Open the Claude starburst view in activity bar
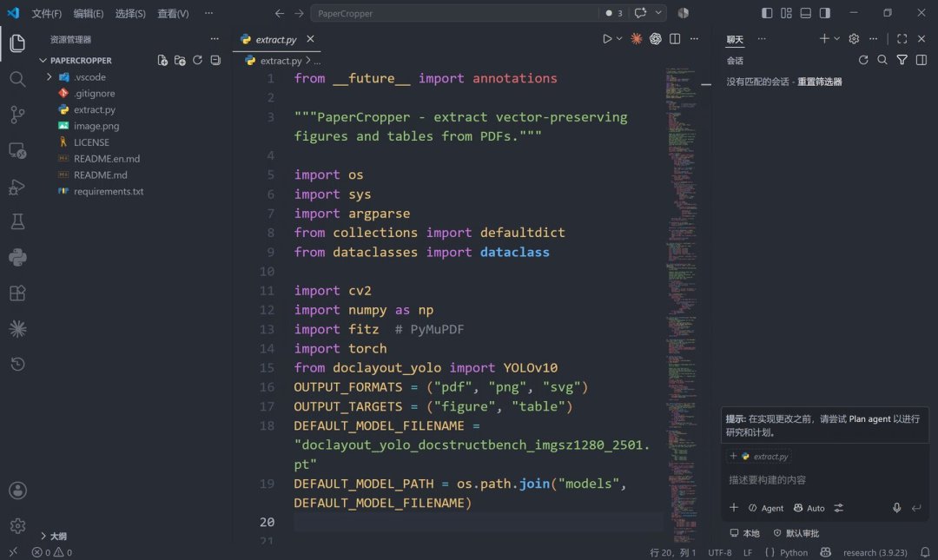 pyautogui.click(x=17, y=328)
